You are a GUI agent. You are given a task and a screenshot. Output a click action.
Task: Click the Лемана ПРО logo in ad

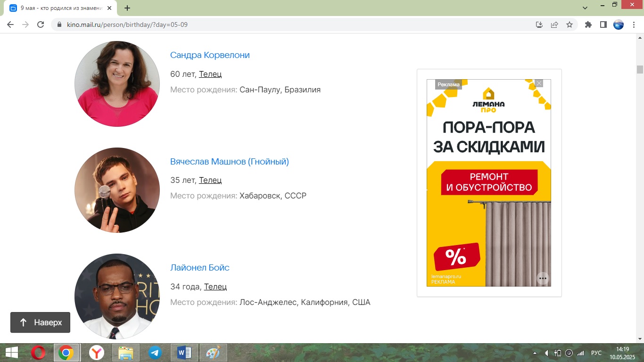(x=488, y=100)
